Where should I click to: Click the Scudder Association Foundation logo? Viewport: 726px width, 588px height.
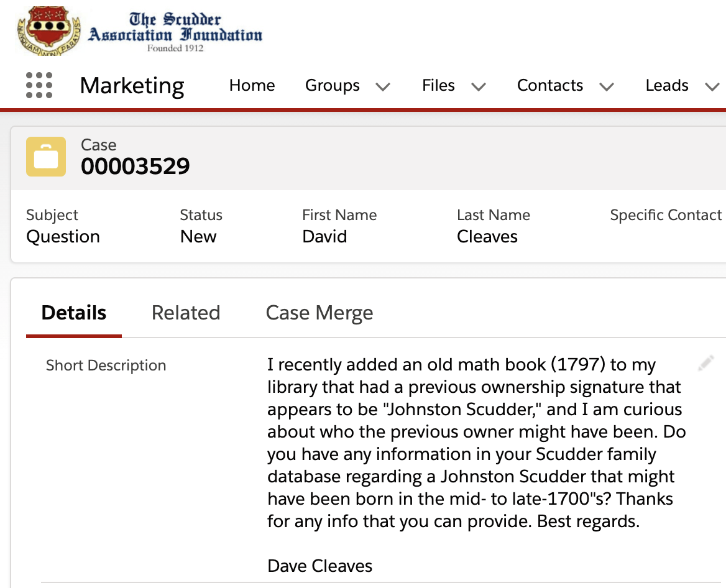pyautogui.click(x=139, y=29)
